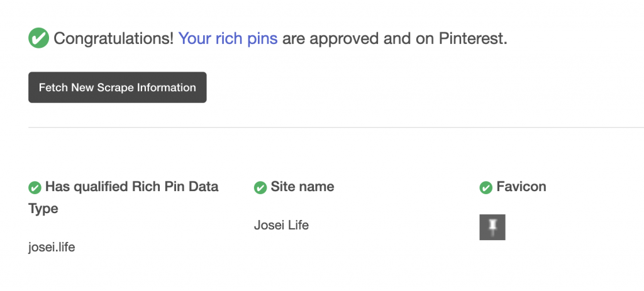Screen dimensions: 644x291
Task: Open the Your rich pins link
Action: pyautogui.click(x=228, y=38)
